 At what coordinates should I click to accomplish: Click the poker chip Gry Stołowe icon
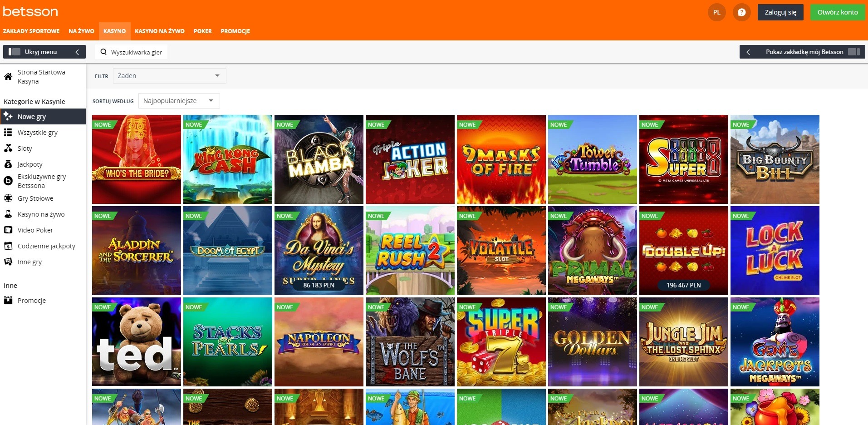[8, 198]
